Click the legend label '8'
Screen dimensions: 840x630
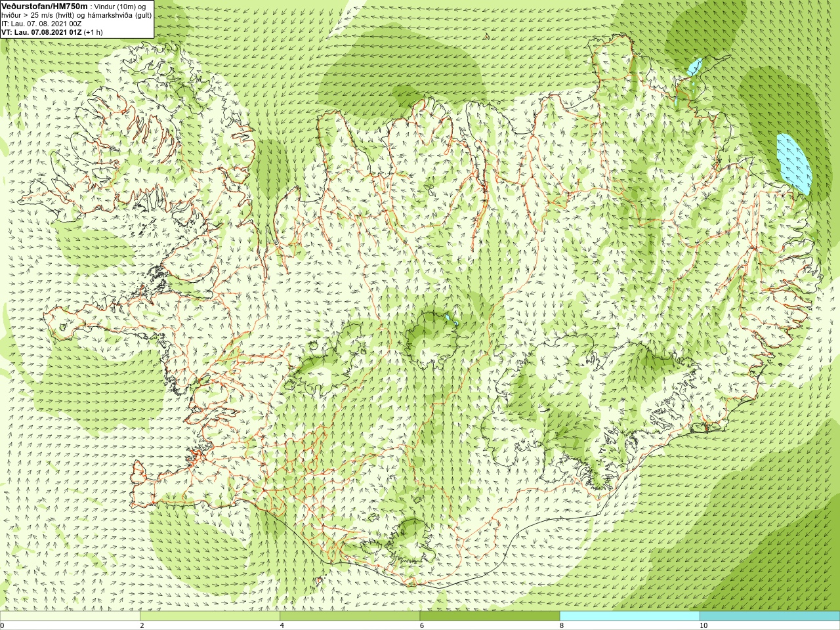561,625
